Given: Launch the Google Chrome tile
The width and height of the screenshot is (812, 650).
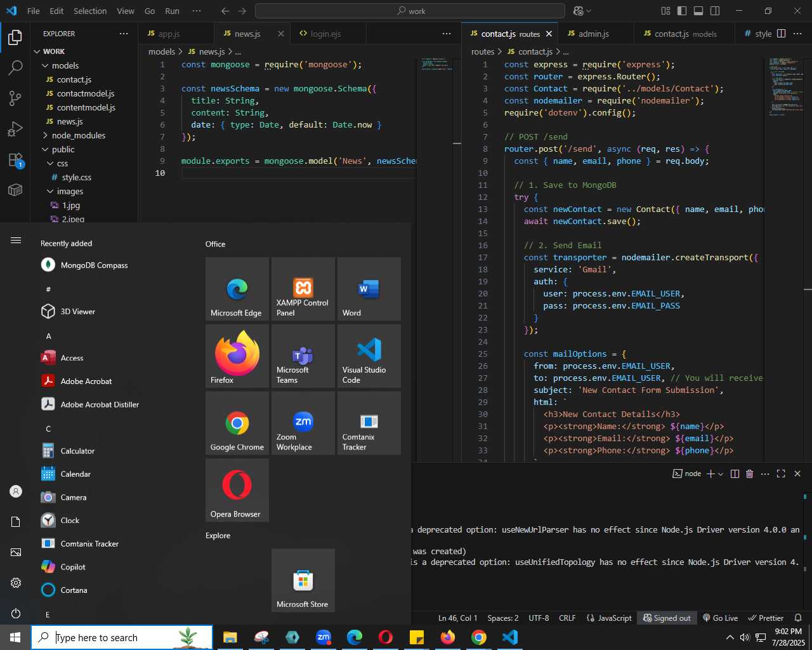Looking at the screenshot, I should [237, 423].
